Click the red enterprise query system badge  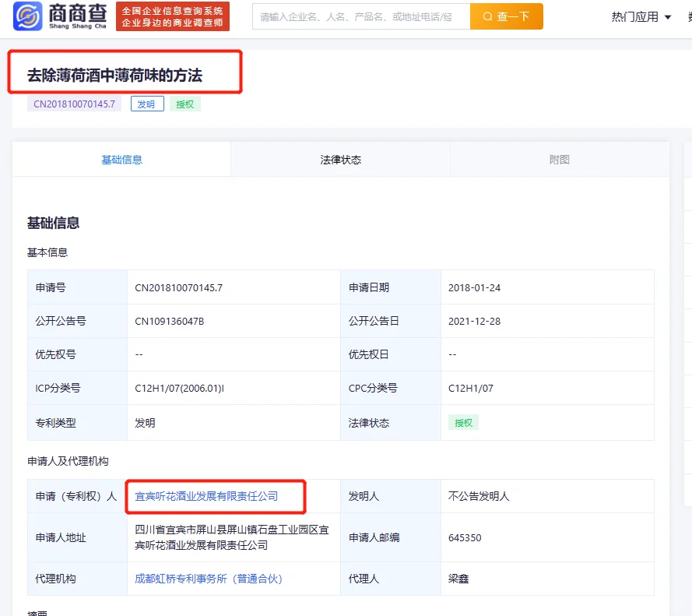[173, 16]
